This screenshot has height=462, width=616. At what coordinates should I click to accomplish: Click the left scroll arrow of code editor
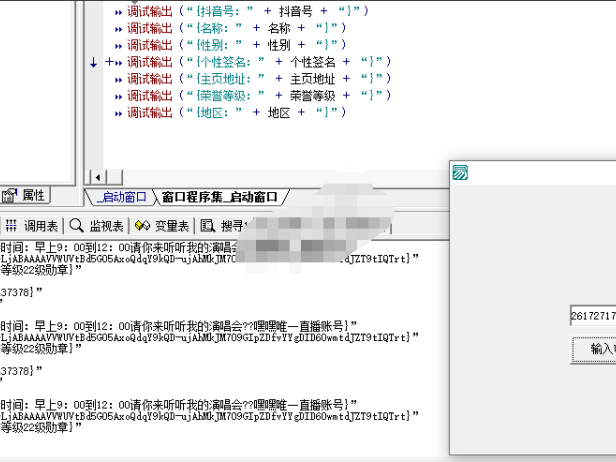point(98,178)
